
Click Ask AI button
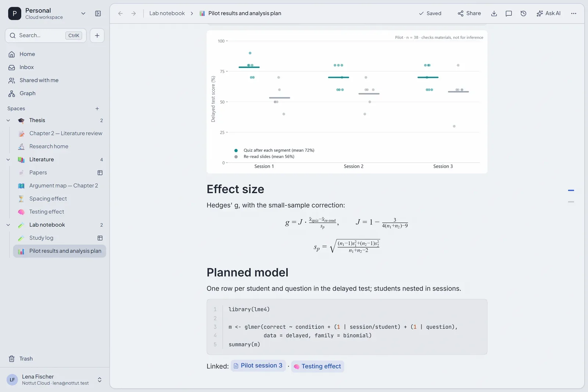coord(548,14)
